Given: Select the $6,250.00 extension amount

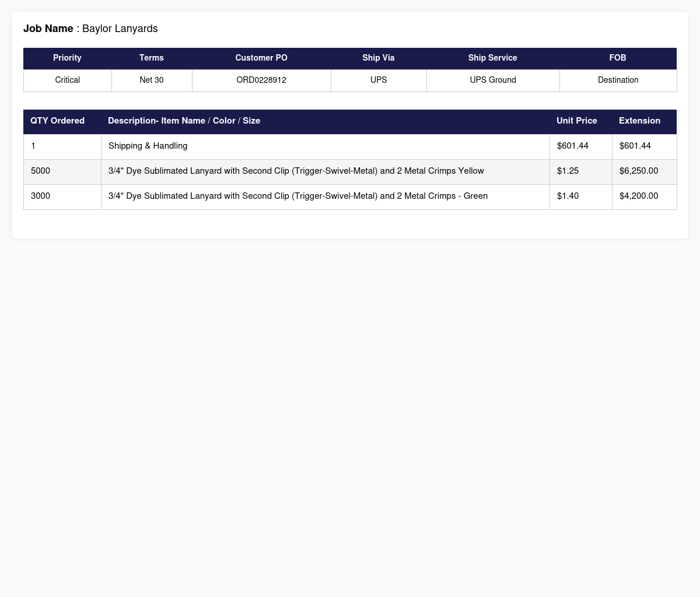Looking at the screenshot, I should coord(639,171).
